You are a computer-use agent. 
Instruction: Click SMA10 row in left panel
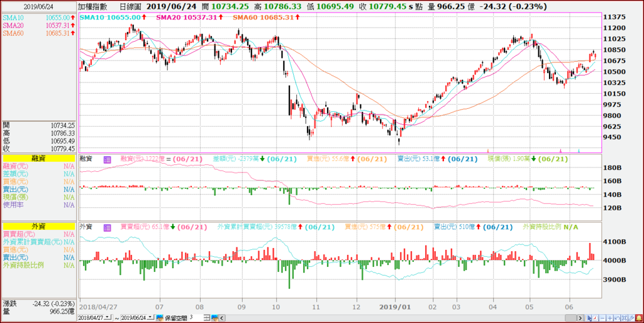(39, 18)
